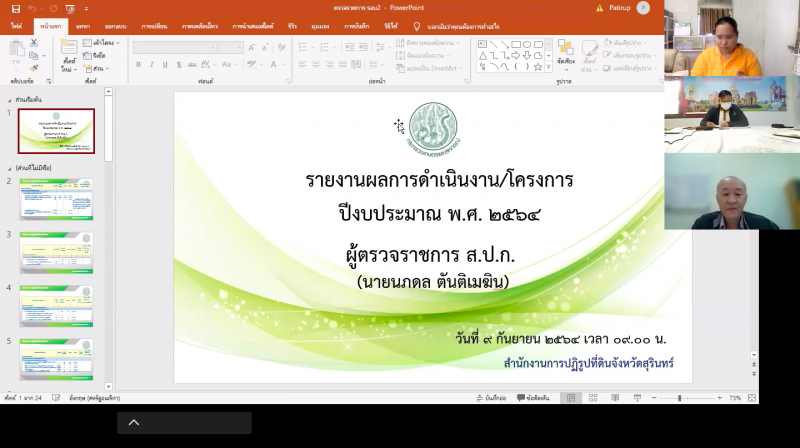The image size is (800, 448).
Task: Toggle Underline formatting
Action: 165,65
